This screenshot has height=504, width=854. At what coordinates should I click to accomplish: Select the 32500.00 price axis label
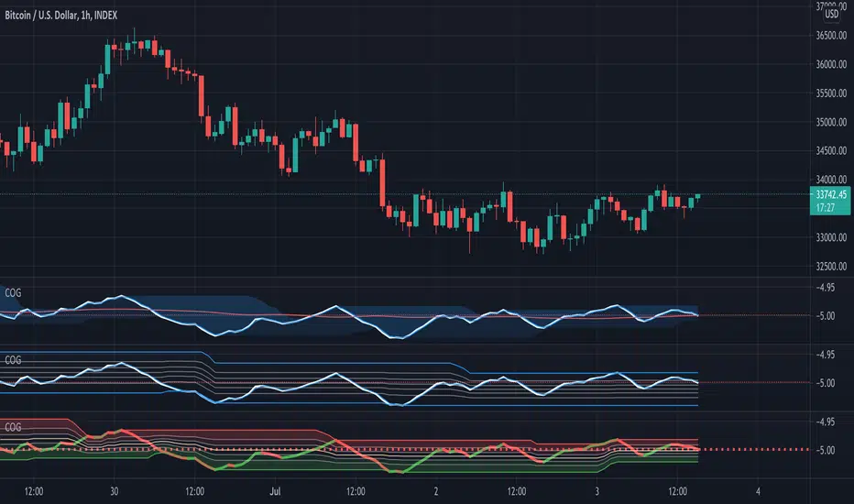point(831,267)
